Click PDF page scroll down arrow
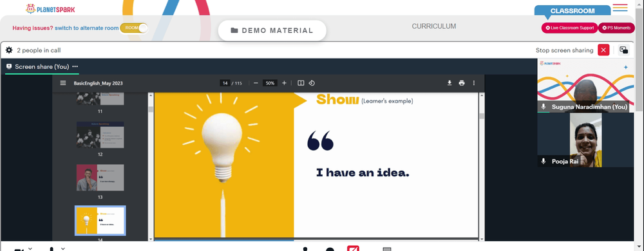The image size is (644, 251). (x=482, y=239)
